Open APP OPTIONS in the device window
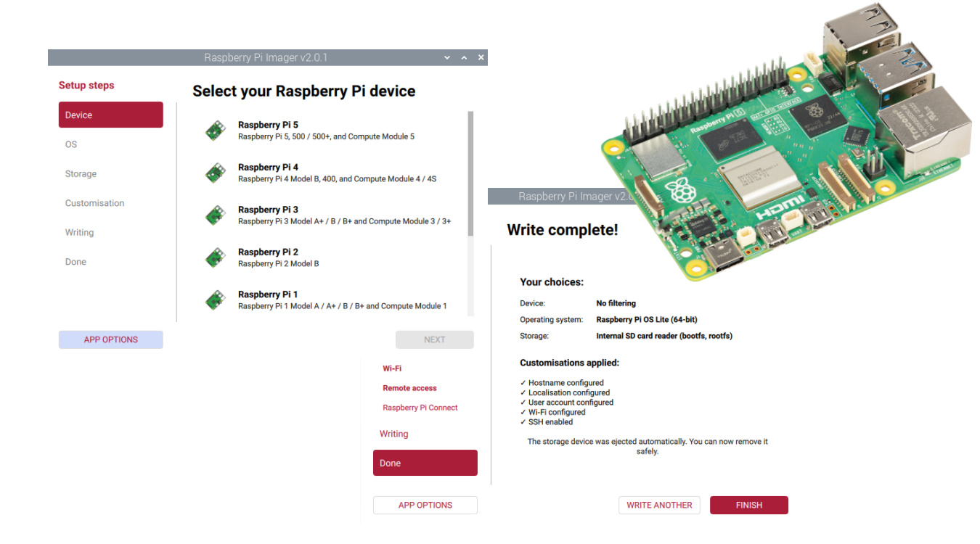Viewport: 980px width, 544px height. (110, 339)
